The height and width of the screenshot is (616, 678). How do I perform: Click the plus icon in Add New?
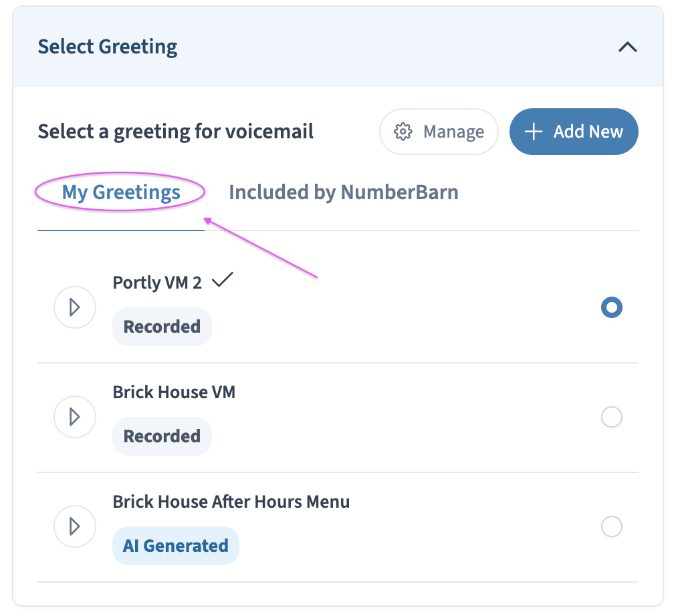pyautogui.click(x=534, y=132)
